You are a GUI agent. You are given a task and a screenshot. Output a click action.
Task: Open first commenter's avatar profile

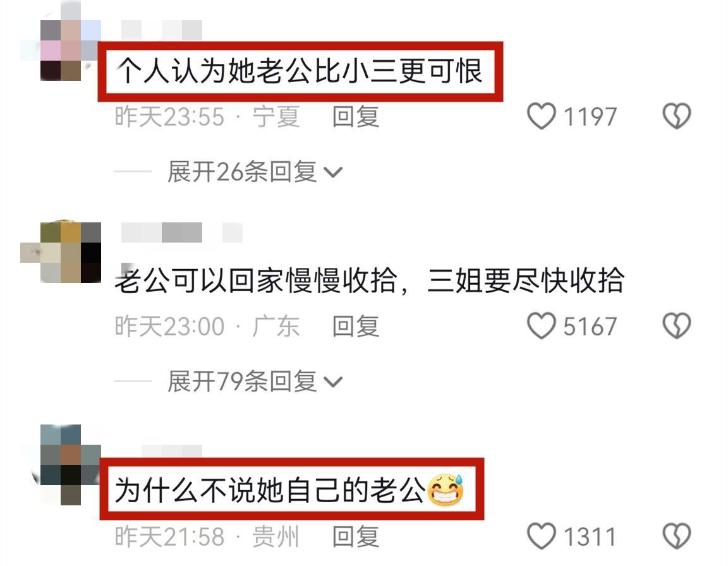[x=61, y=40]
